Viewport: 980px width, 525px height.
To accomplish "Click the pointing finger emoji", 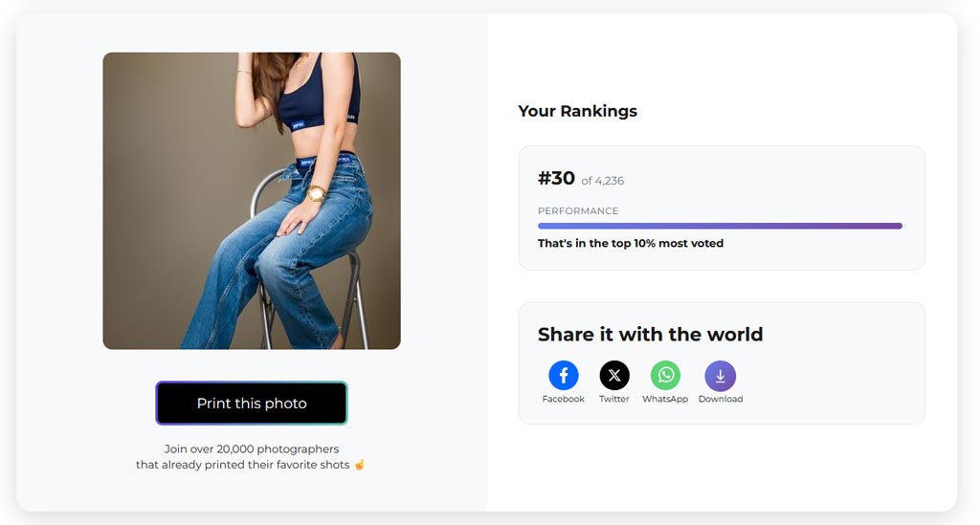I will 360,465.
